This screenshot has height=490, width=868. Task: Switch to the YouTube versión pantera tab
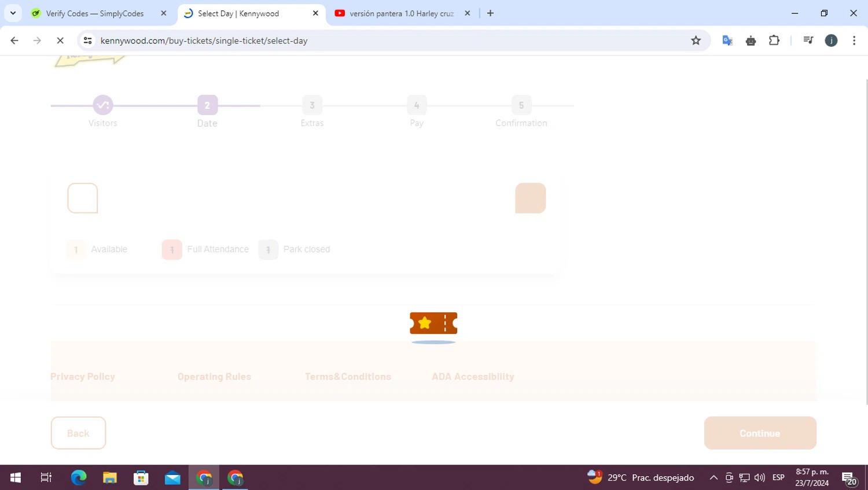tap(403, 13)
